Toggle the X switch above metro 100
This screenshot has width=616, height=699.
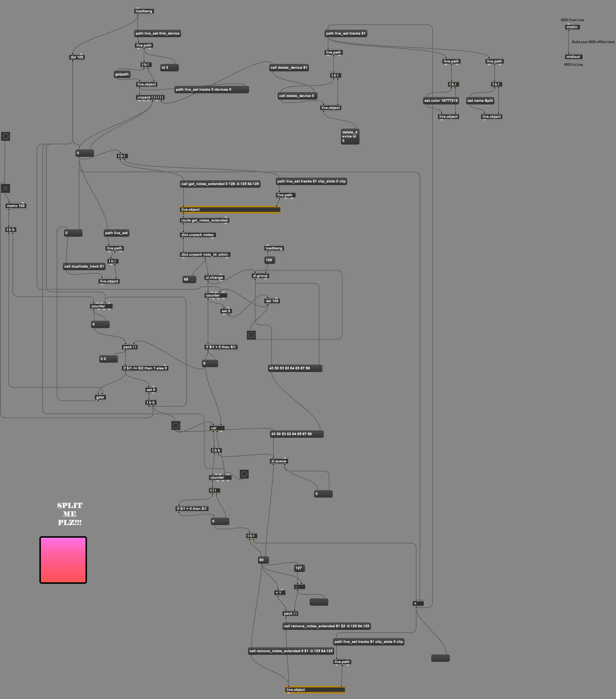(x=6, y=188)
